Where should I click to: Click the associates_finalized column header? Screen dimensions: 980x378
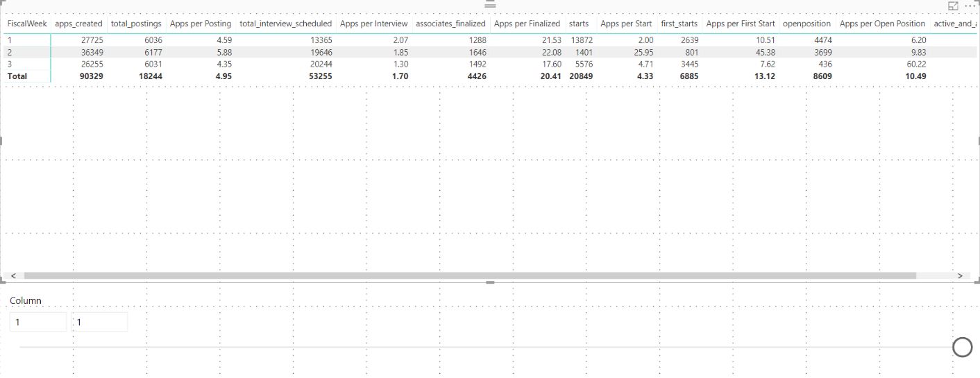click(x=450, y=24)
